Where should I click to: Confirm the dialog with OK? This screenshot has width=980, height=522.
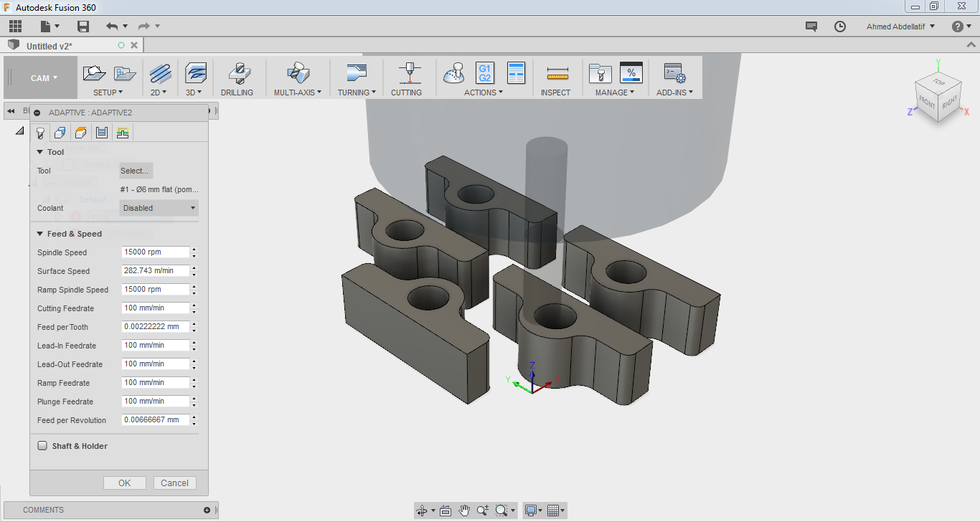tap(125, 483)
